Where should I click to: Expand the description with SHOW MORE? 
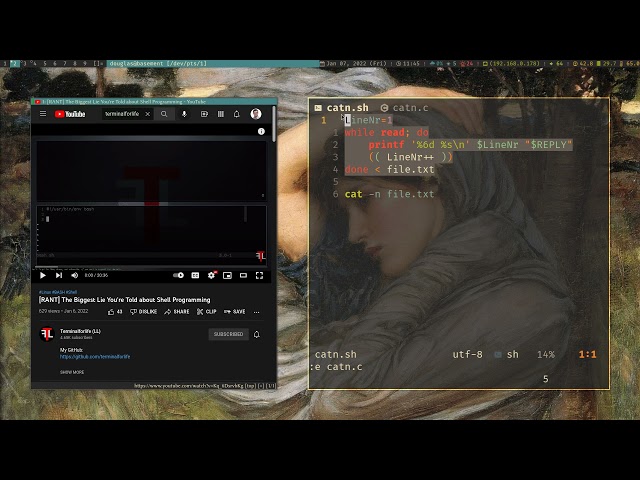click(x=72, y=372)
